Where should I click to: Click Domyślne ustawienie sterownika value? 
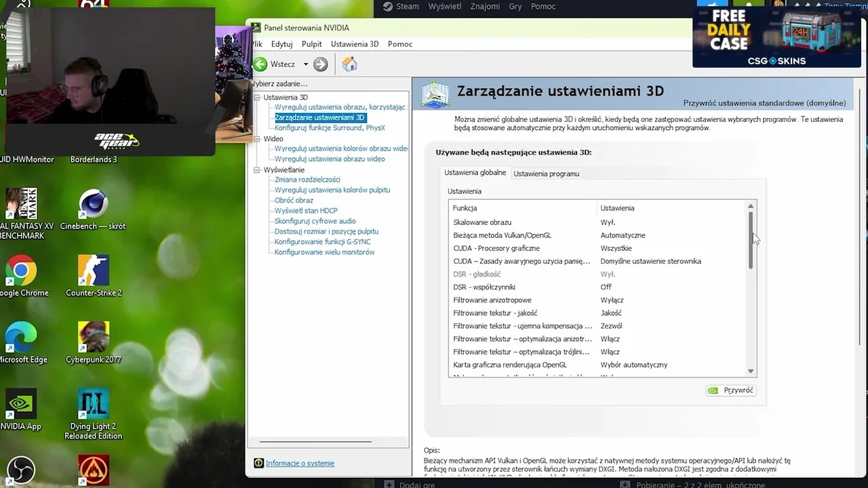[651, 261]
